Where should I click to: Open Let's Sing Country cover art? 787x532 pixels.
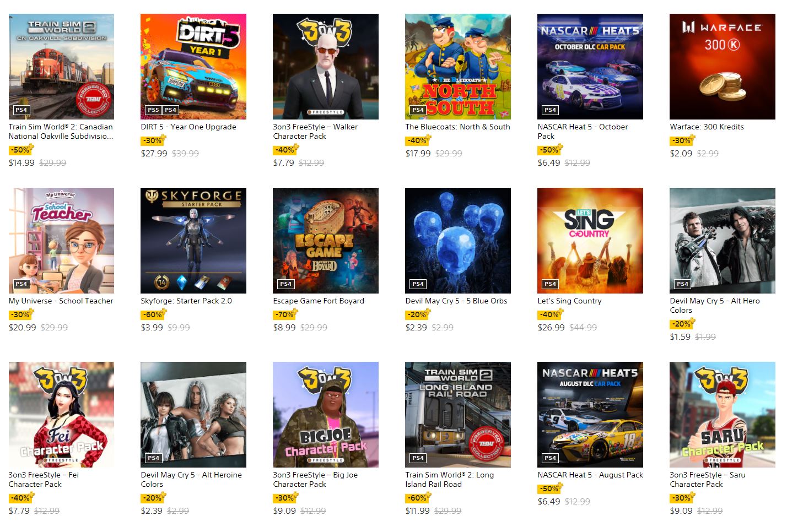(x=590, y=241)
